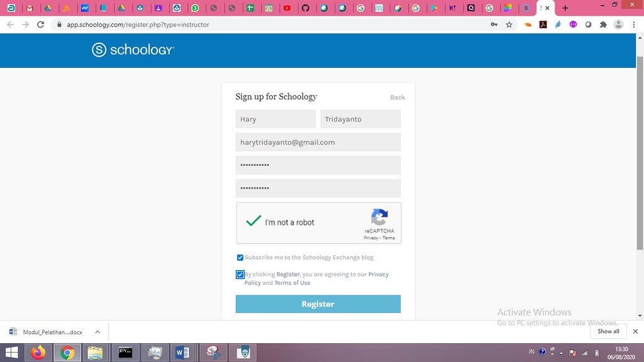The image size is (644, 362).
Task: Open the Chrome extensions puzzle icon
Action: pos(603,25)
